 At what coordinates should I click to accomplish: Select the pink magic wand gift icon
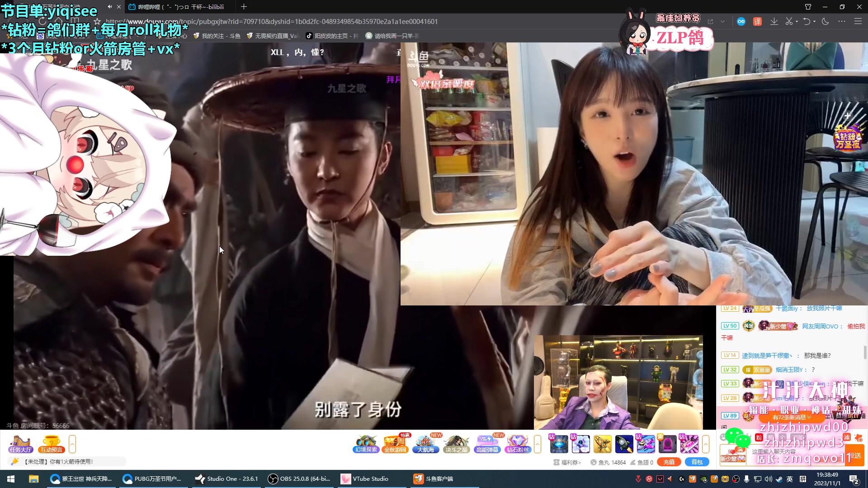689,444
